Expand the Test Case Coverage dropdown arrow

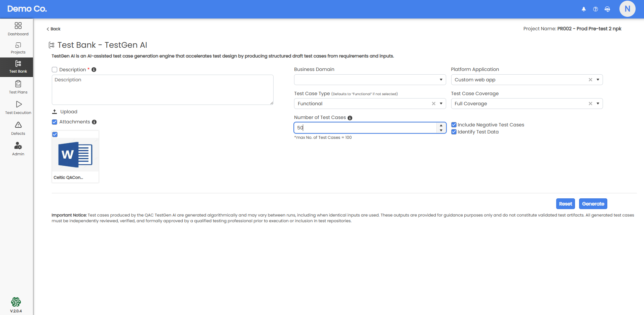598,104
